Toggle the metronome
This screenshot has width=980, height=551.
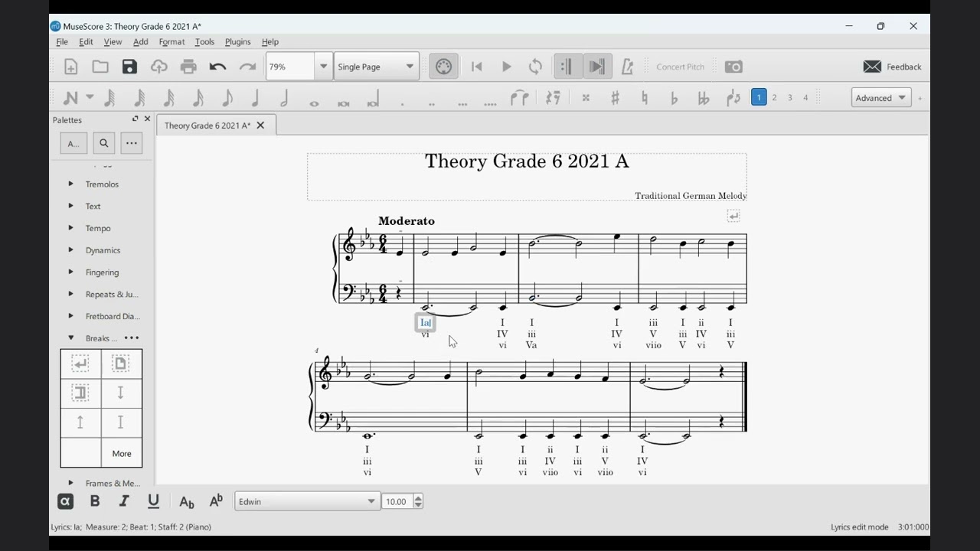click(x=627, y=67)
